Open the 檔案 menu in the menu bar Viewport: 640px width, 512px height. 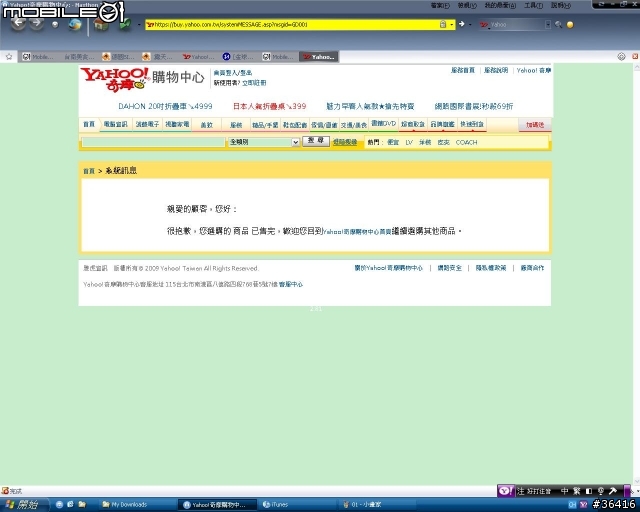[x=440, y=5]
